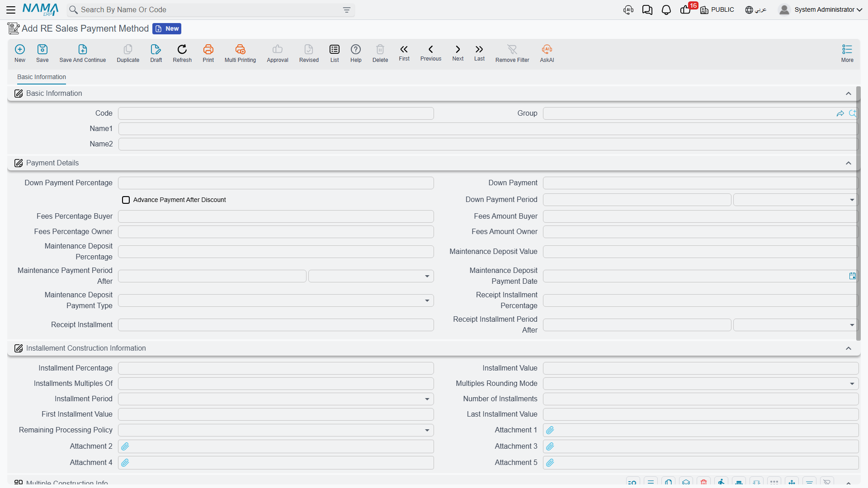The width and height of the screenshot is (868, 488).
Task: Click the AI assistant icon in header
Action: 628,10
